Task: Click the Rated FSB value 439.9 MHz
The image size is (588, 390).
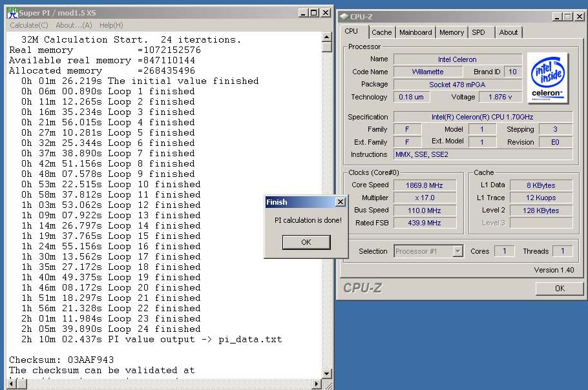Action: 425,223
